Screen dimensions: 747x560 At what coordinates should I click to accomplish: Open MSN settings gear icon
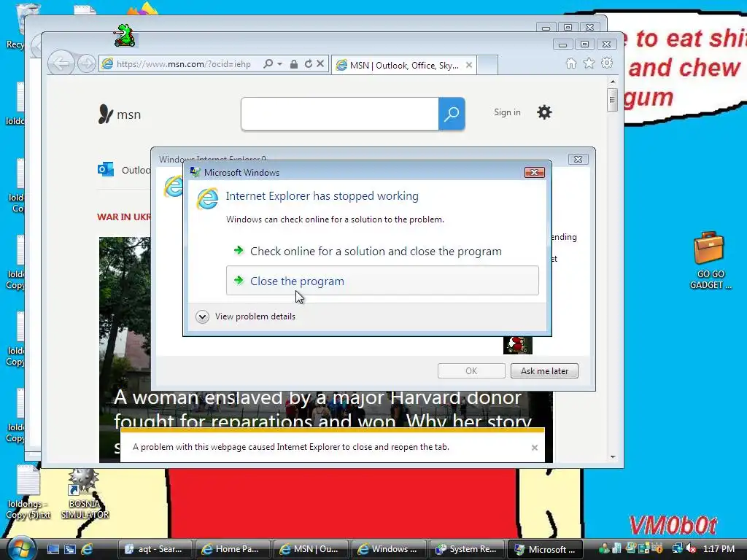click(x=544, y=112)
